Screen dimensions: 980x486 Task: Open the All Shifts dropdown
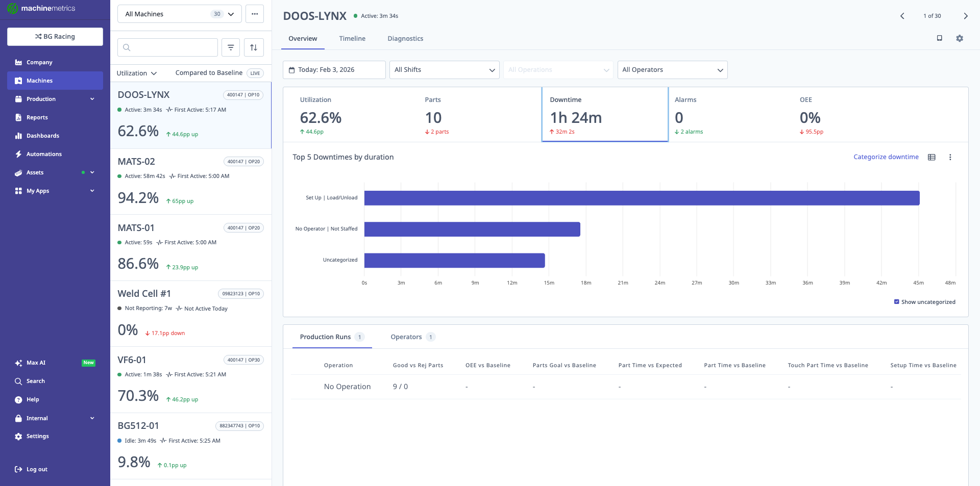click(444, 70)
